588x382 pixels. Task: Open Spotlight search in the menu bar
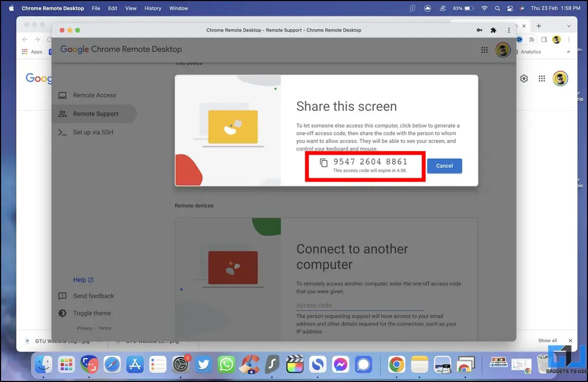click(x=497, y=8)
